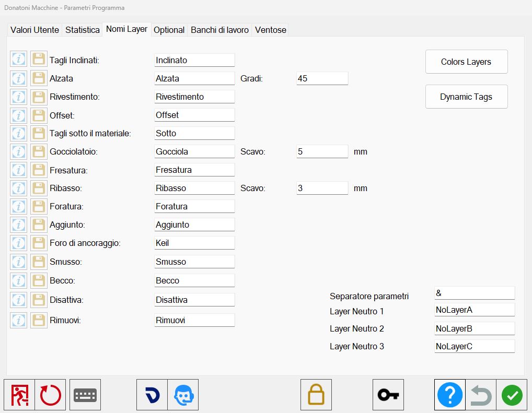The image size is (532, 413).
Task: Click the gold padlock icon
Action: pyautogui.click(x=316, y=395)
